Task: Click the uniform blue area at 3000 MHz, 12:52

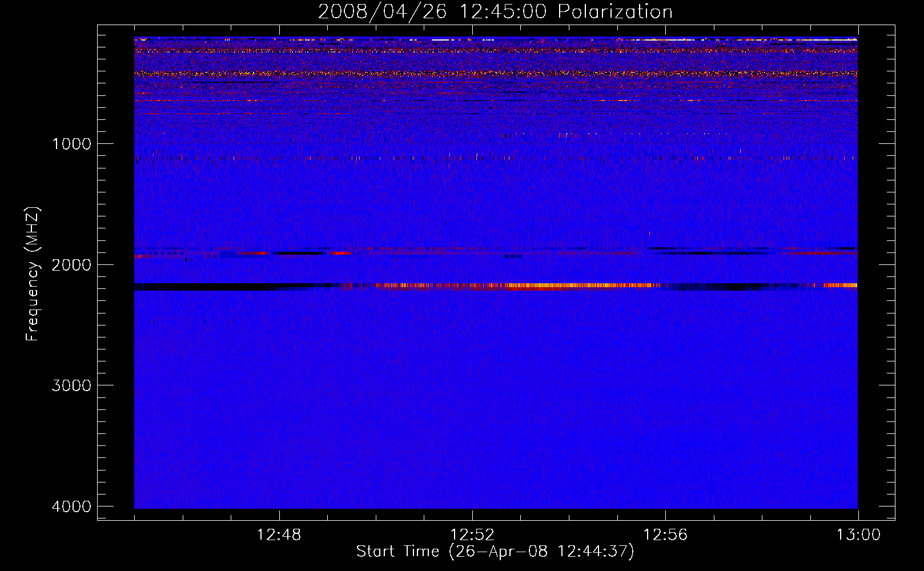Action: click(x=472, y=385)
